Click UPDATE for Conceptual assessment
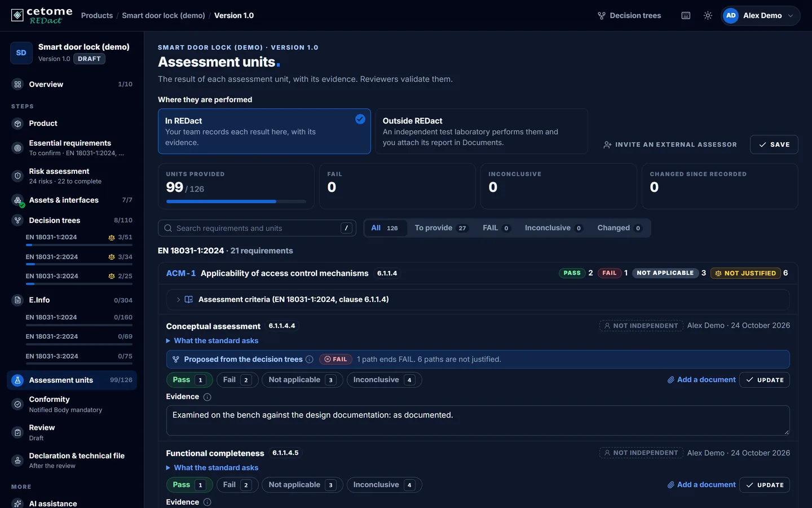This screenshot has height=508, width=812. pos(765,380)
